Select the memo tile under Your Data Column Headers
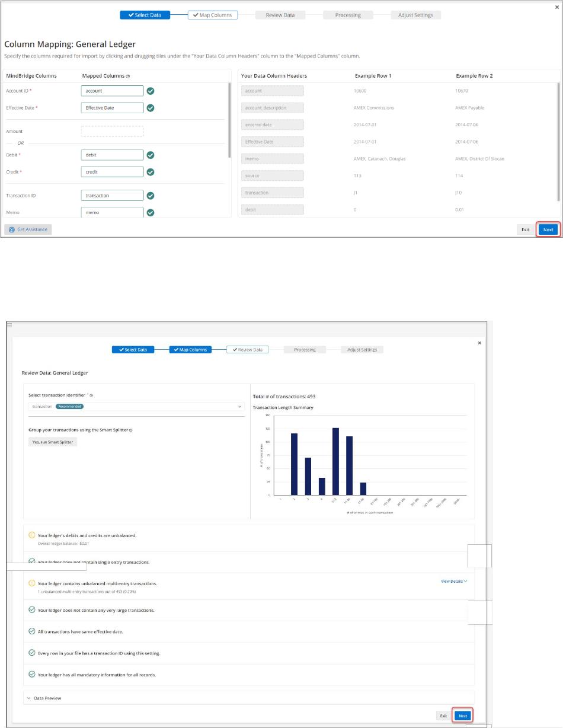 click(x=273, y=159)
